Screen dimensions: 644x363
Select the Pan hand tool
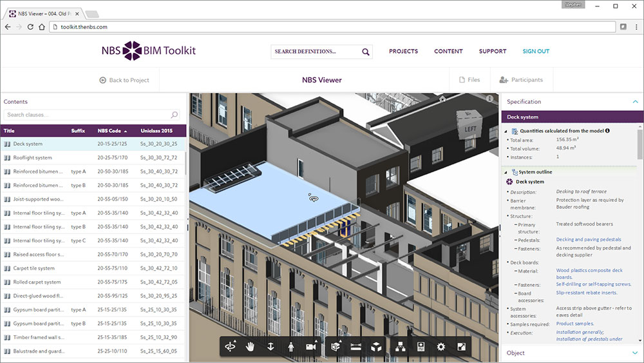click(250, 346)
